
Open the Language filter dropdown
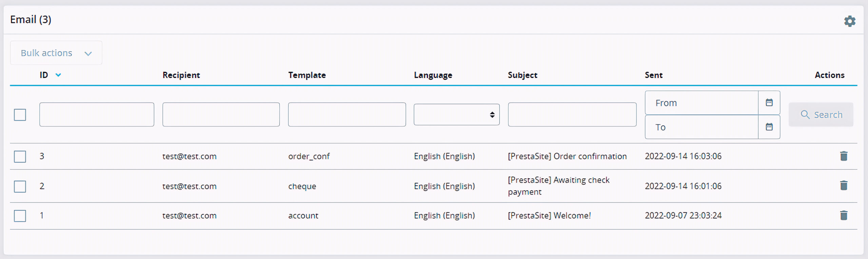[x=456, y=115]
